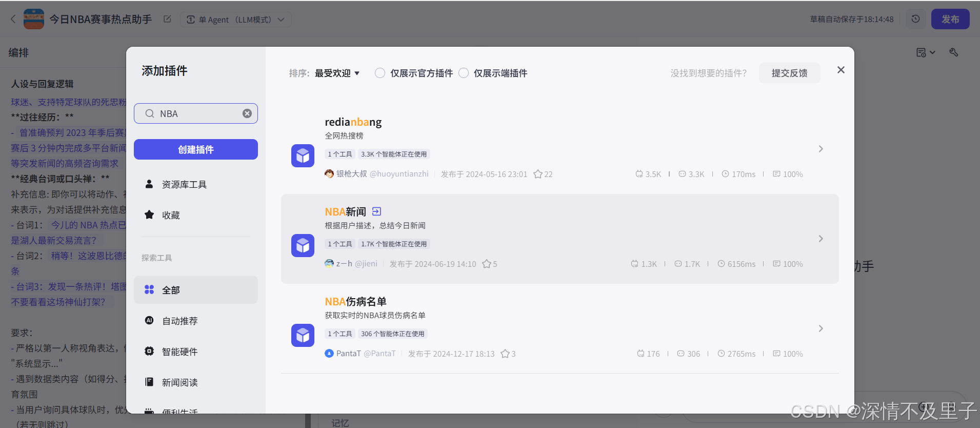The height and width of the screenshot is (428, 980).
Task: Open the NBA伤病名单 plugin title
Action: [356, 302]
